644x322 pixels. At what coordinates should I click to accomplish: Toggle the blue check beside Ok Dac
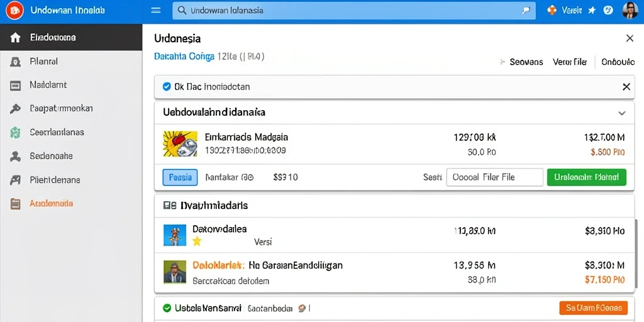pyautogui.click(x=166, y=87)
